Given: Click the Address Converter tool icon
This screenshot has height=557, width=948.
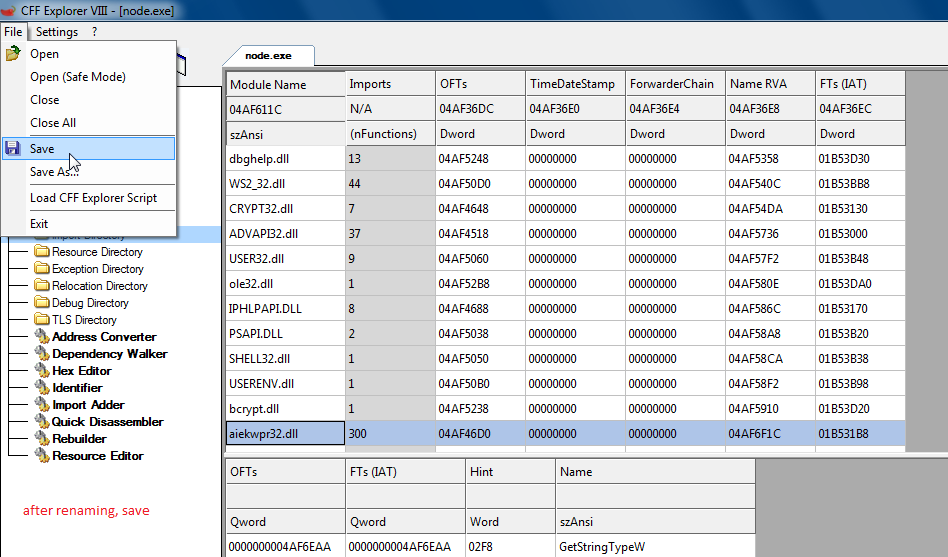Looking at the screenshot, I should click(x=42, y=336).
